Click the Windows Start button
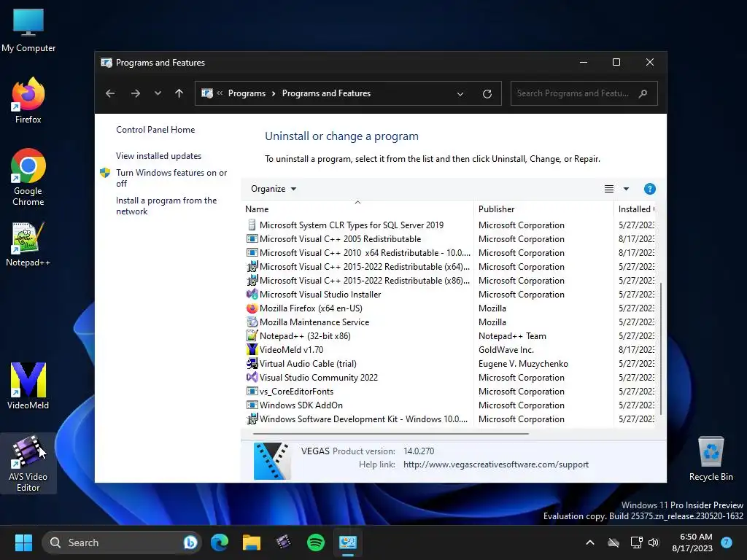The height and width of the screenshot is (560, 747). tap(23, 542)
